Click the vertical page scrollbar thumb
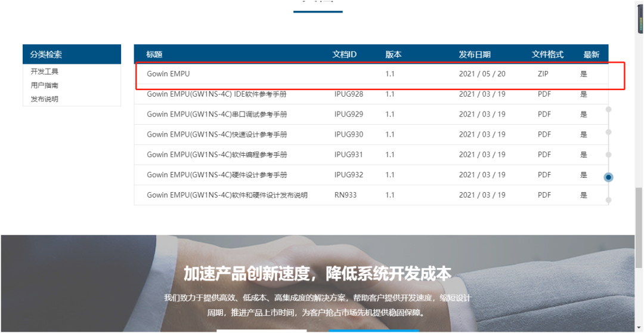 click(639, 228)
